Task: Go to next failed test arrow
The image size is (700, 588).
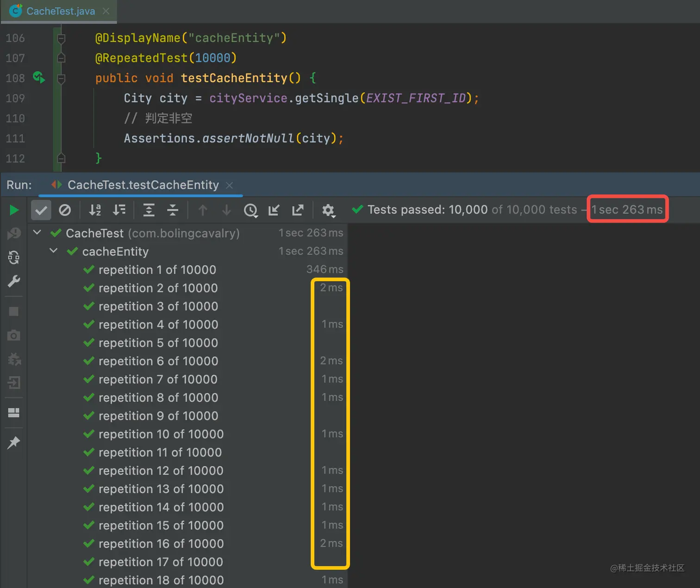Action: [x=226, y=210]
